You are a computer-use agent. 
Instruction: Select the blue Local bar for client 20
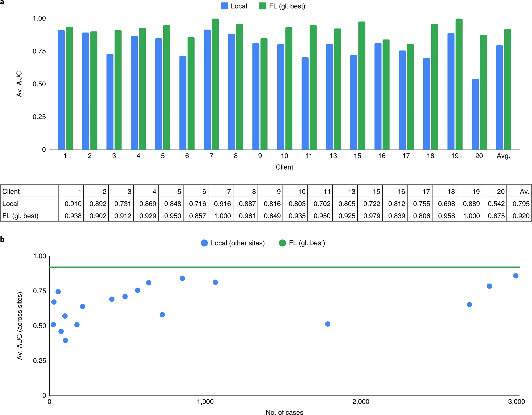click(x=475, y=114)
